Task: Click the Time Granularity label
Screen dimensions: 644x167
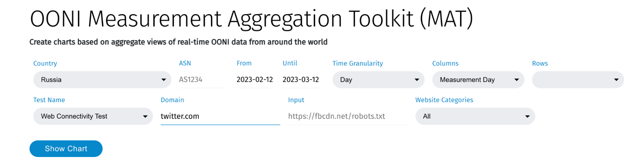Action: tap(358, 63)
